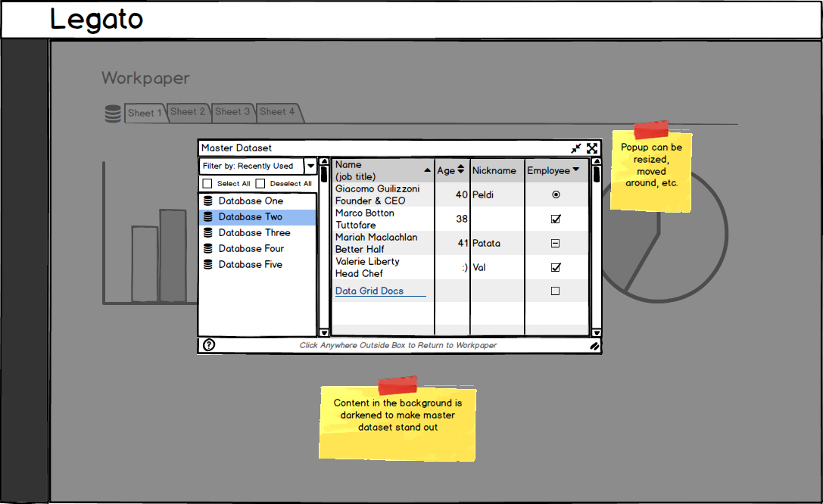The height and width of the screenshot is (504, 823).
Task: Click the data grid scrollbar thumb
Action: [597, 173]
